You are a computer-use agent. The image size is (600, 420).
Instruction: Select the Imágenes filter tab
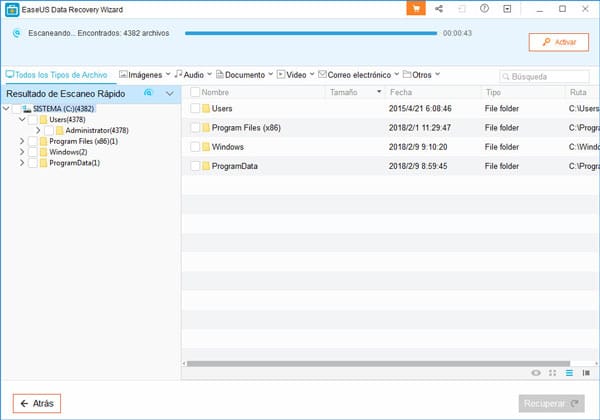(140, 75)
